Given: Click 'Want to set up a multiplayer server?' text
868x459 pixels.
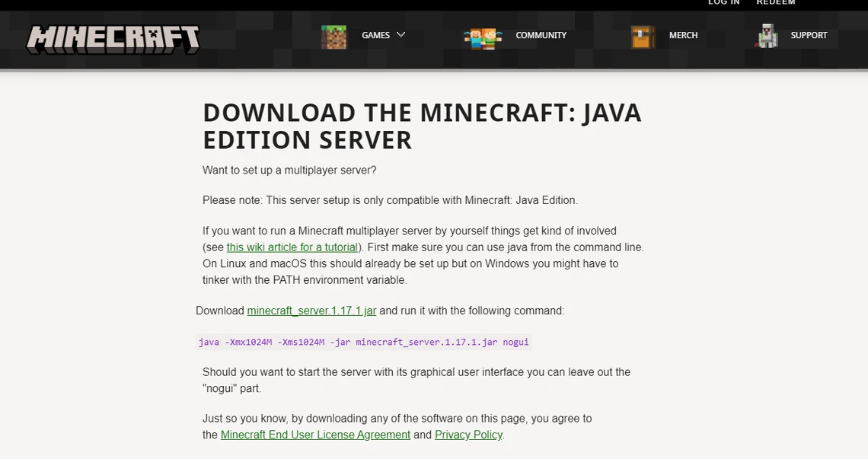Looking at the screenshot, I should click(x=289, y=171).
